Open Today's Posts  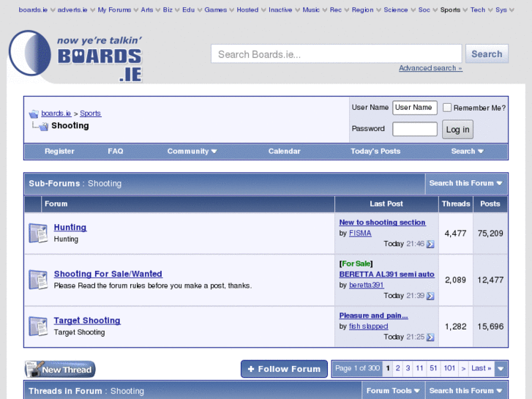pos(375,151)
